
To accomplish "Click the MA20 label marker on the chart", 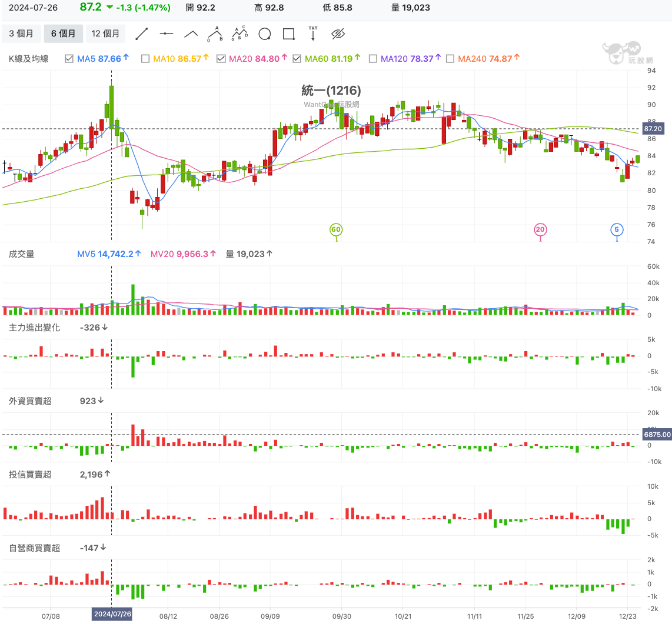I will [540, 231].
